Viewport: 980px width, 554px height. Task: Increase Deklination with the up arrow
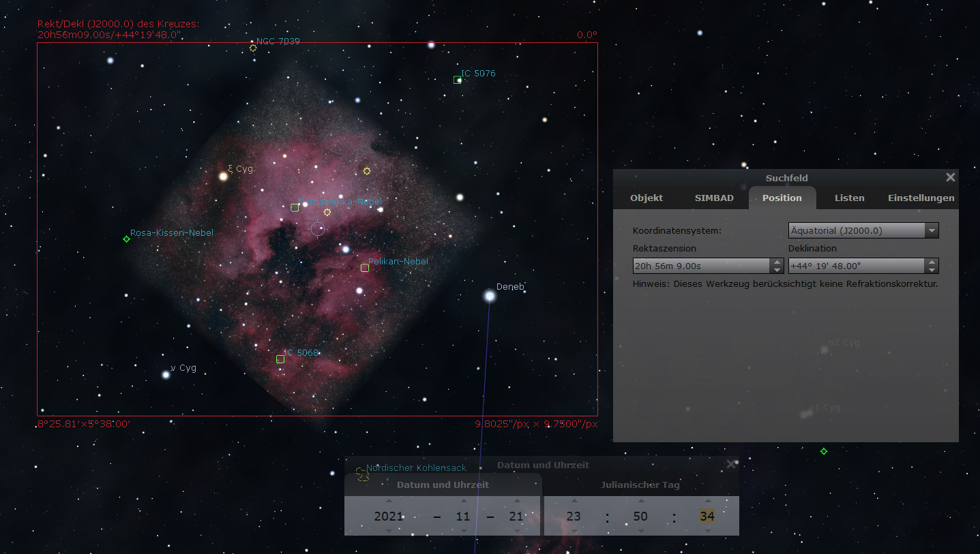(932, 262)
